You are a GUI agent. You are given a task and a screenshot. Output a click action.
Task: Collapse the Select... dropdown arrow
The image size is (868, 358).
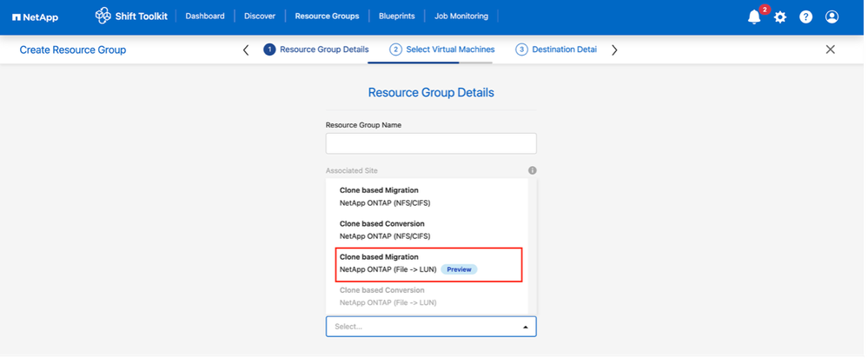pyautogui.click(x=526, y=327)
